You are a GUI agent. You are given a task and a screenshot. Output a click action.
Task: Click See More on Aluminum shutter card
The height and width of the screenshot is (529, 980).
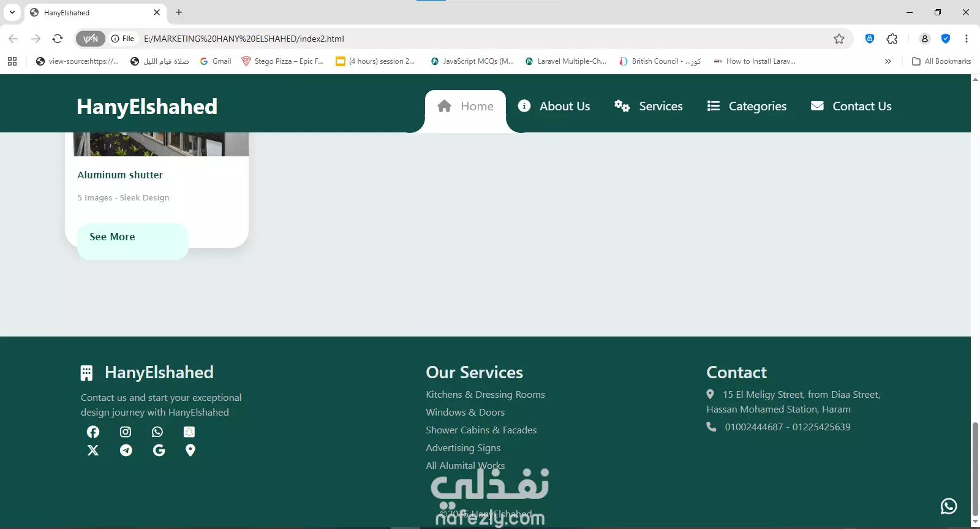(x=132, y=241)
